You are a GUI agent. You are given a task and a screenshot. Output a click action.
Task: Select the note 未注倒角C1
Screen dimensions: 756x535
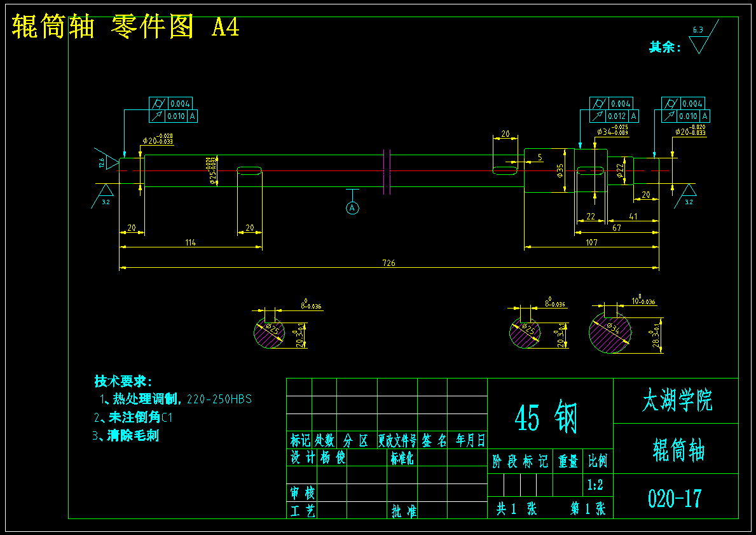tap(133, 417)
